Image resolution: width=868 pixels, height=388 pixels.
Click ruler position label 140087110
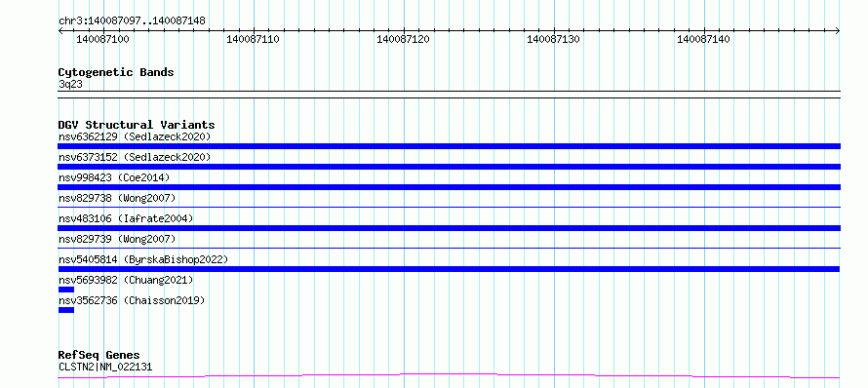click(253, 40)
